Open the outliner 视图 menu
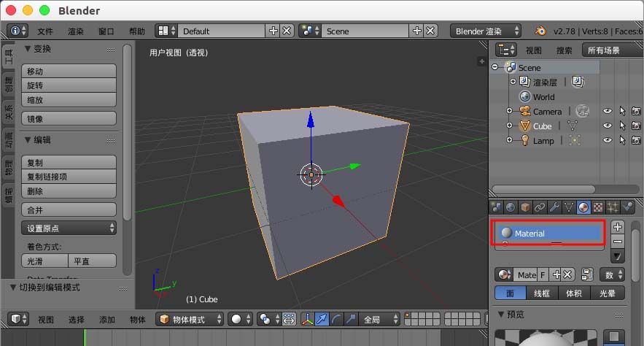 pyautogui.click(x=534, y=50)
